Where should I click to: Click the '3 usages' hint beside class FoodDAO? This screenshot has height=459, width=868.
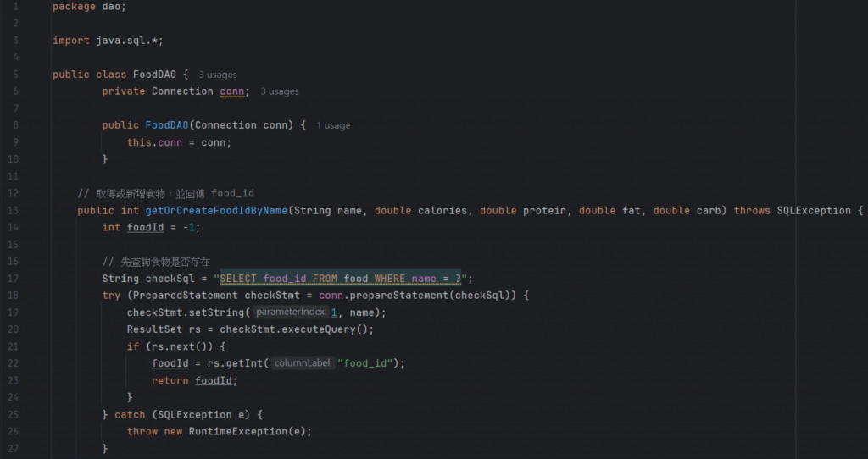coord(218,75)
